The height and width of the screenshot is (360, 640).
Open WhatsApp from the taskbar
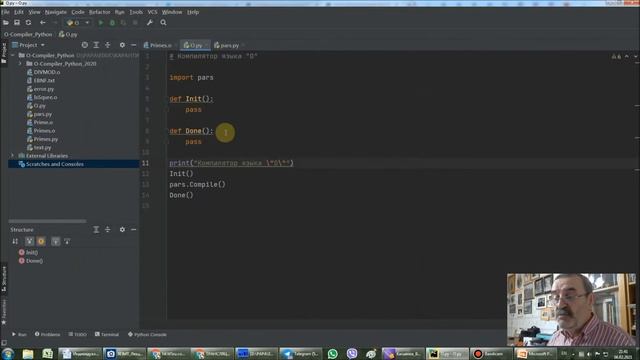(x=333, y=353)
